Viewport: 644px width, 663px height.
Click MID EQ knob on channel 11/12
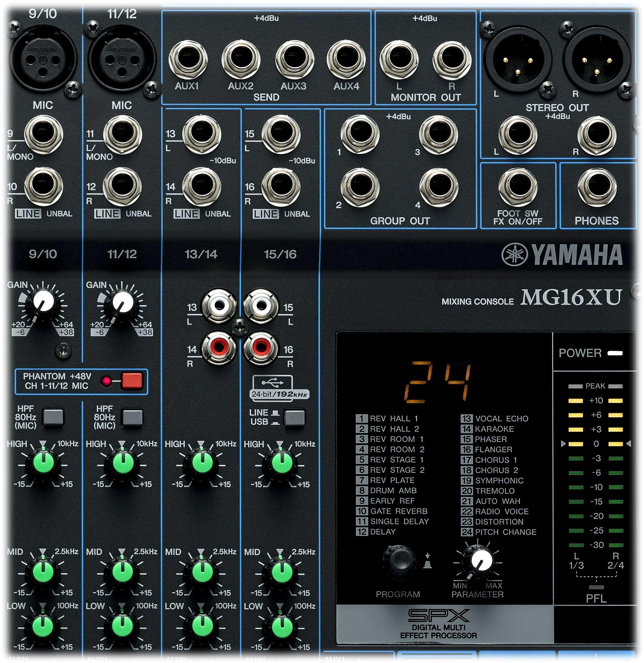122,572
